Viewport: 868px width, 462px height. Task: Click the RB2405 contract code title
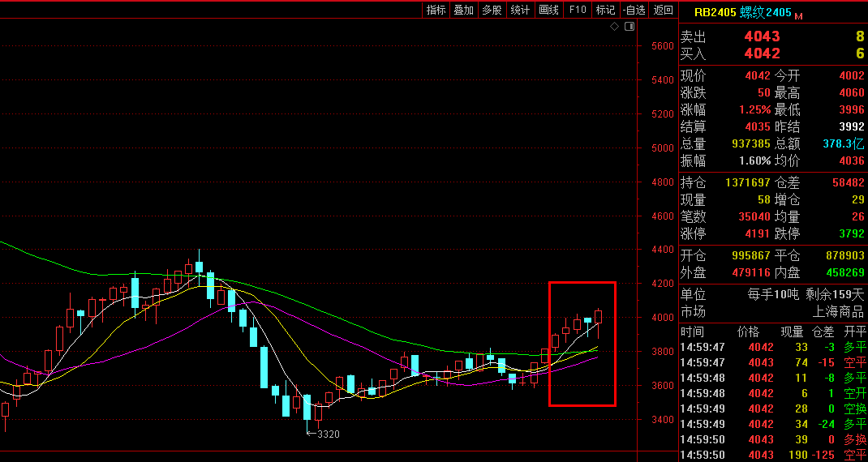(x=715, y=12)
